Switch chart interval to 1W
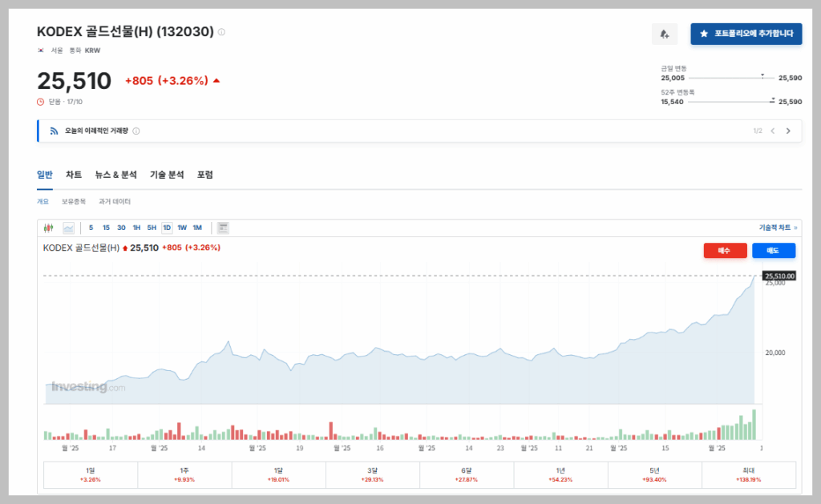This screenshot has width=821, height=504. click(182, 228)
